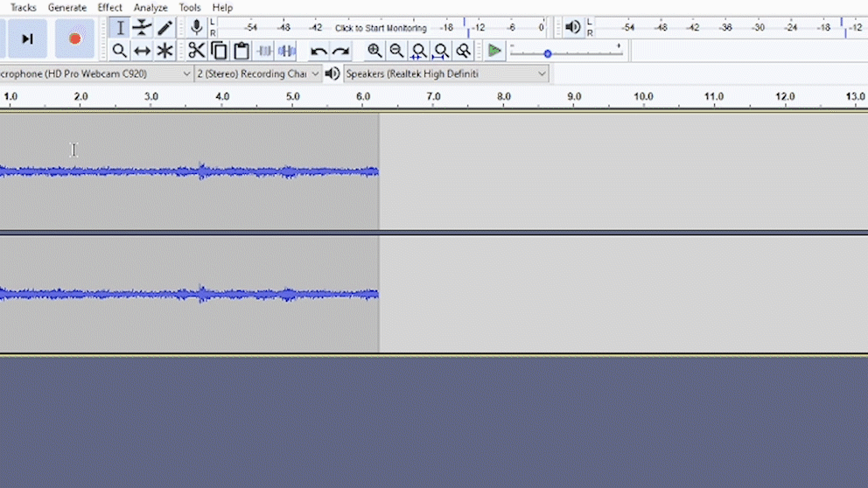Click the Zoom Out magnifier

(x=396, y=51)
